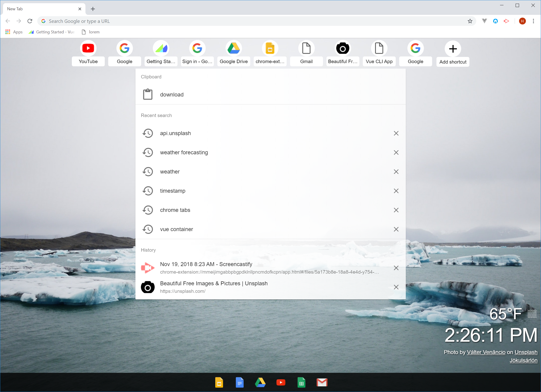Click the download clipboard entry
Viewport: 541px width, 392px height.
coord(172,94)
